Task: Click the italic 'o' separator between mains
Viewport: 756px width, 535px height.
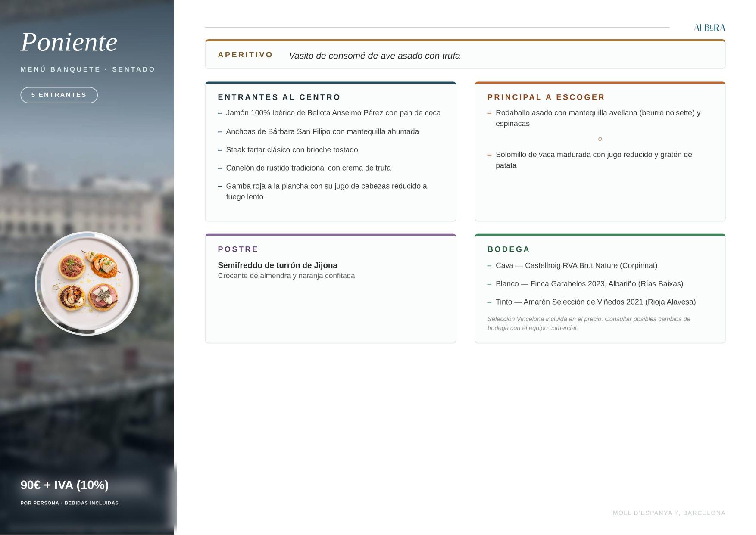Action: (x=600, y=139)
